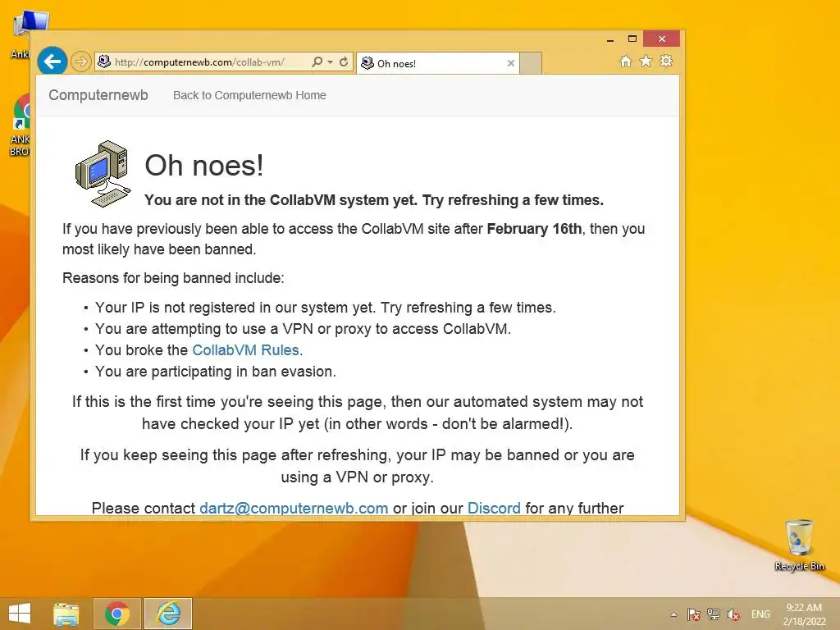Click the Internet Explorer taskbar icon
Screen dimensions: 840x630
168,614
